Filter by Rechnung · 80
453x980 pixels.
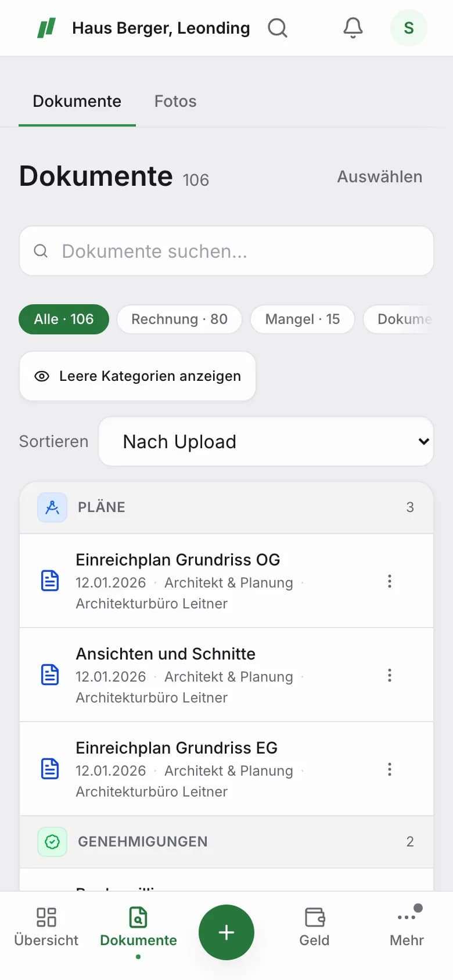[x=179, y=319]
